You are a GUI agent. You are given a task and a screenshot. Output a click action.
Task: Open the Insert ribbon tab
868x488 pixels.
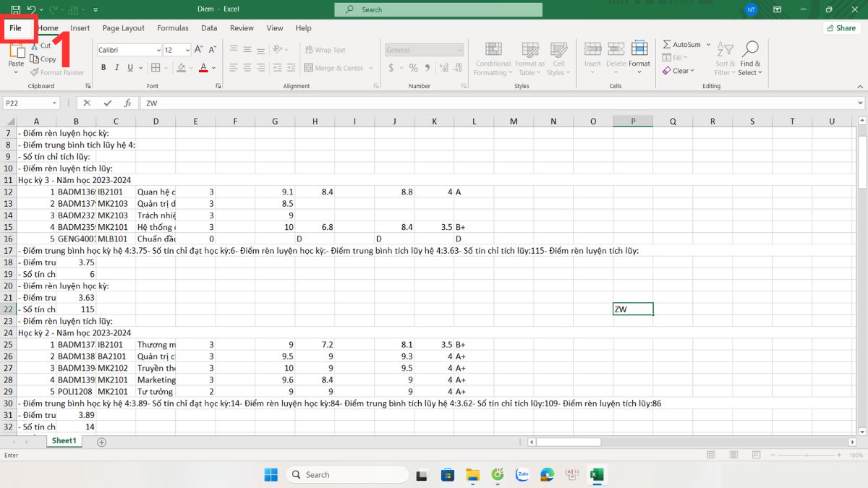point(80,28)
